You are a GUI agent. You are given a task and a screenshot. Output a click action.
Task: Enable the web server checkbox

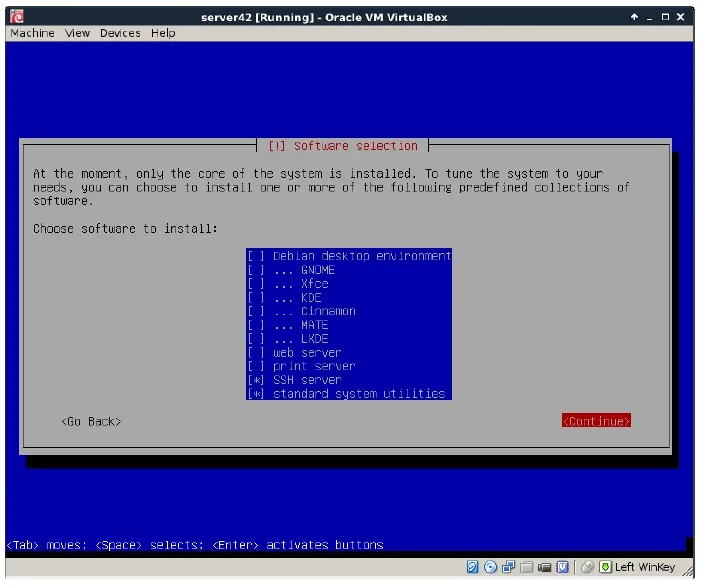(256, 352)
